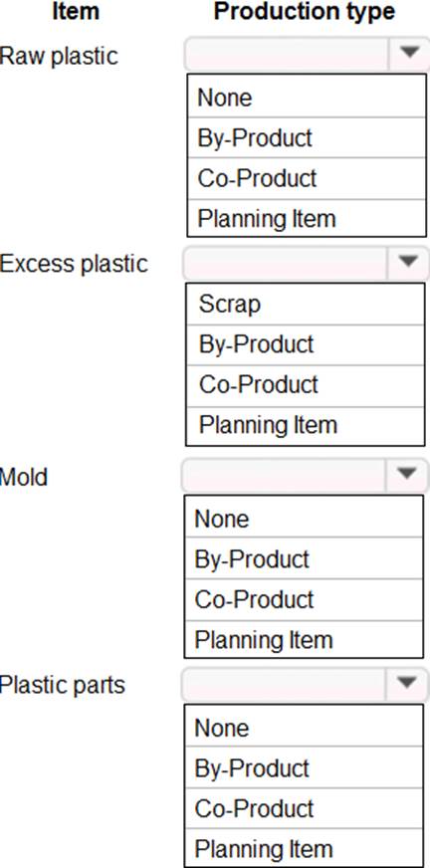Open the Mold dropdown arrow
The width and height of the screenshot is (430, 868).
tap(407, 474)
